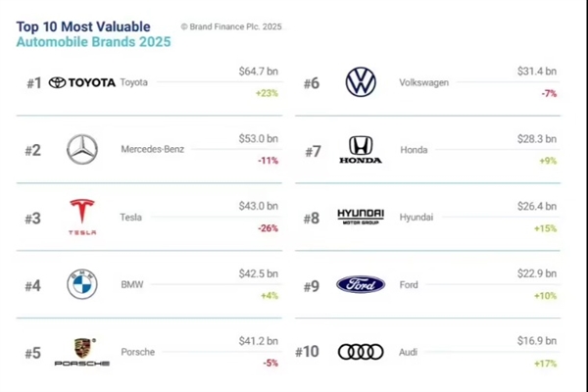
Task: Click the Hyundai Motor Group logo
Action: (x=361, y=217)
